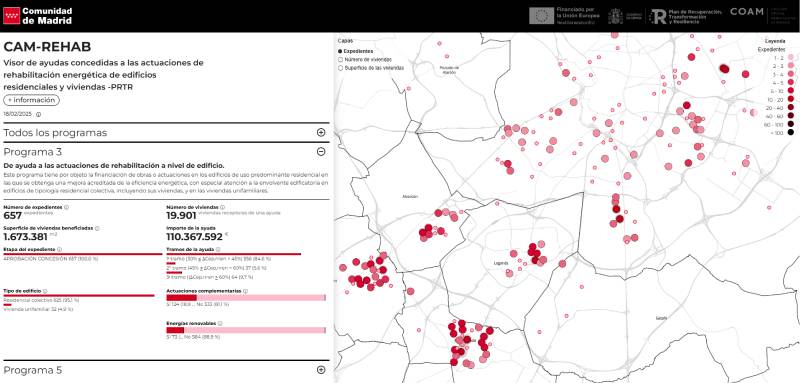Open info icon beside Número de viviendas

pyautogui.click(x=223, y=208)
